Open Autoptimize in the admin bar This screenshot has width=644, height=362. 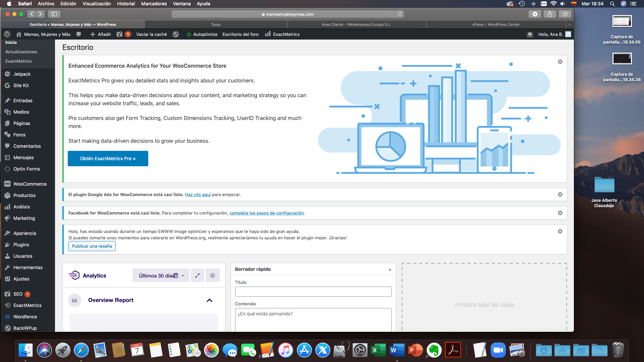click(202, 34)
